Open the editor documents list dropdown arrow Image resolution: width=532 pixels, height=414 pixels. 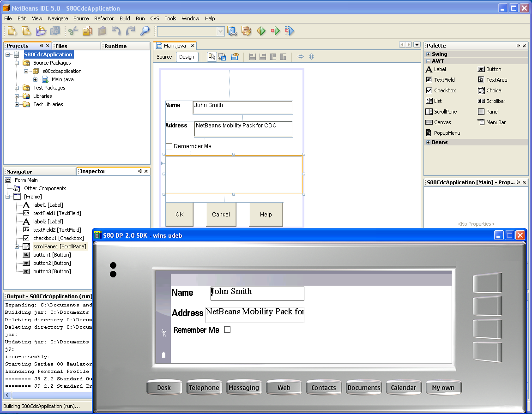click(417, 45)
